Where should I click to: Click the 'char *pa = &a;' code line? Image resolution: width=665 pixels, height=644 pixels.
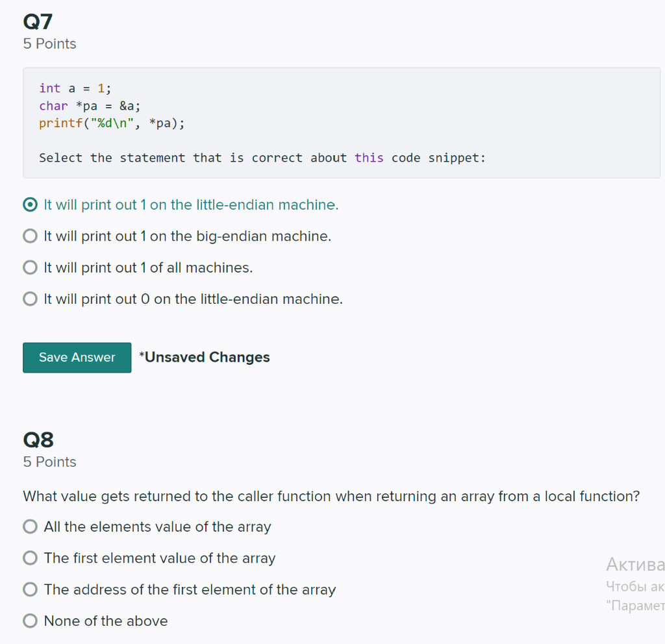pos(90,106)
